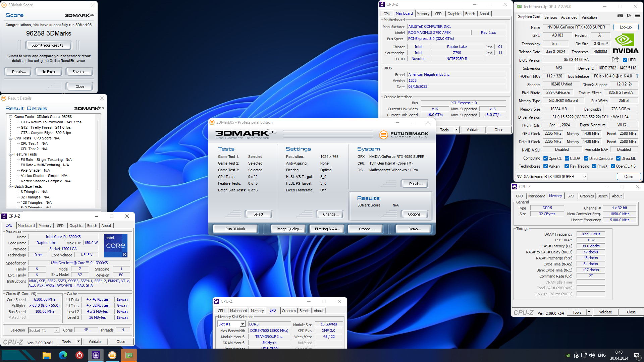
Task: Toggle the DirectML checkbox
Action: 618,159
